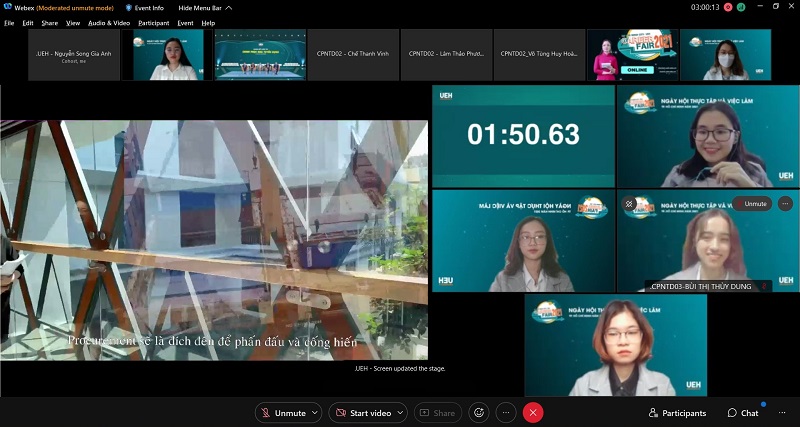Image resolution: width=800 pixels, height=427 pixels.
Task: Open the Participant menu
Action: pyautogui.click(x=154, y=23)
